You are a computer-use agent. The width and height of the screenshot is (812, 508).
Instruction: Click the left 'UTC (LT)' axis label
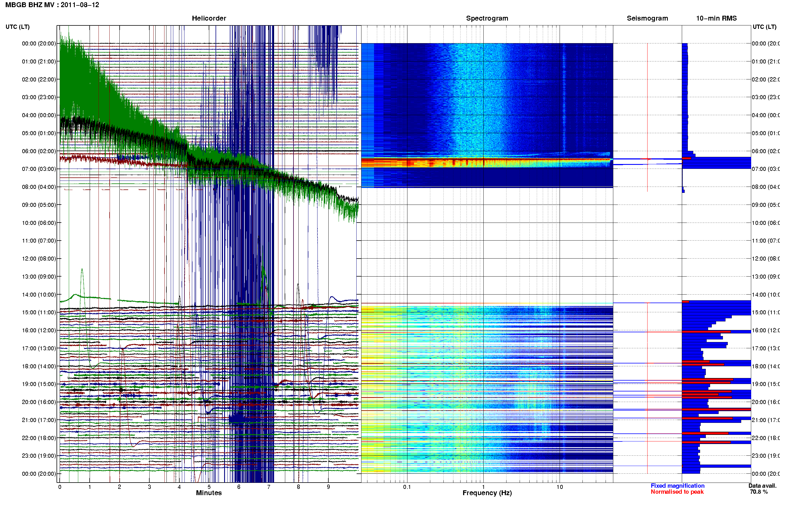(17, 27)
